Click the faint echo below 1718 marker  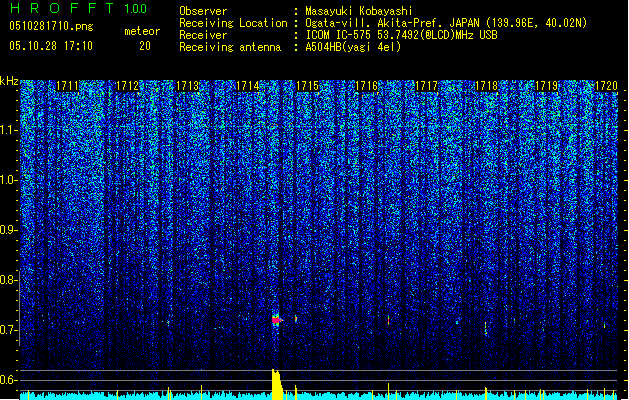pyautogui.click(x=485, y=328)
